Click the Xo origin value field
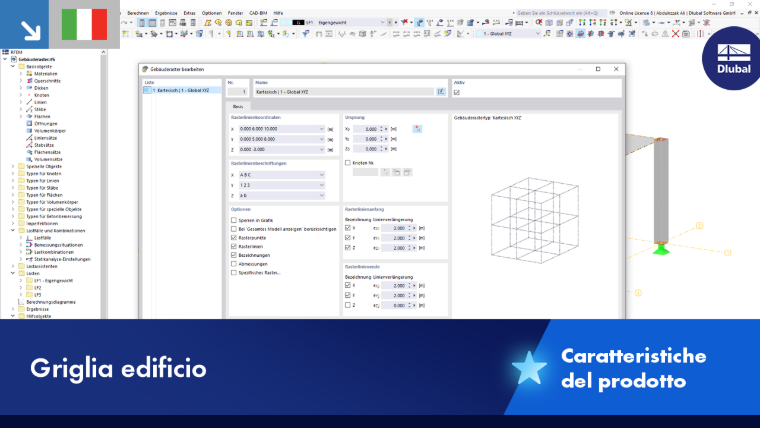The height and width of the screenshot is (428, 760). [x=368, y=129]
